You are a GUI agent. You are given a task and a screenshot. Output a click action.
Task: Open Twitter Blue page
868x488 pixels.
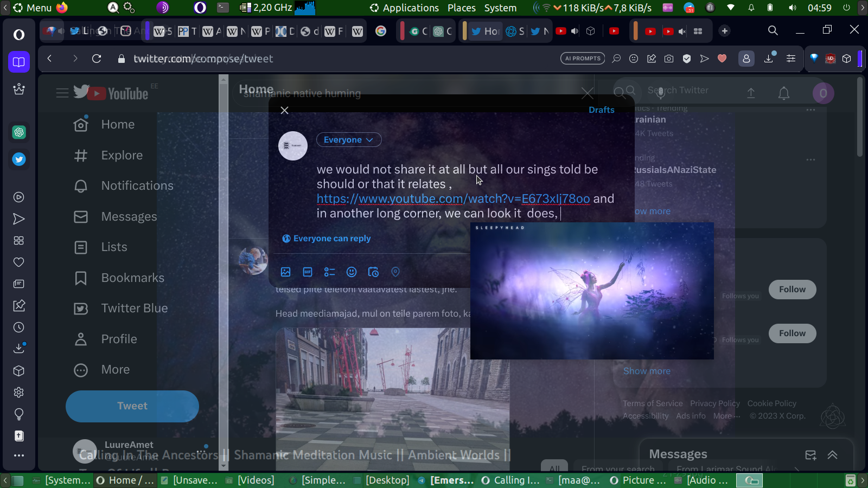pos(121,309)
